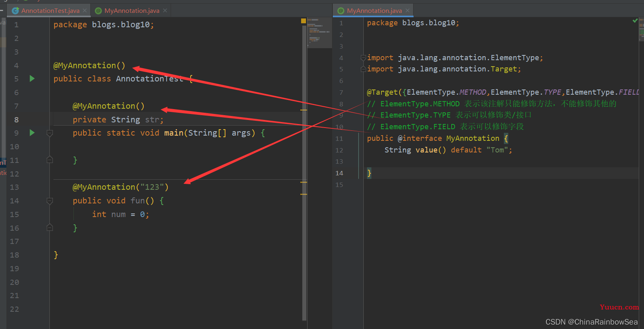
Task: Select the right pane MyAnnotation.java tab
Action: tap(374, 10)
